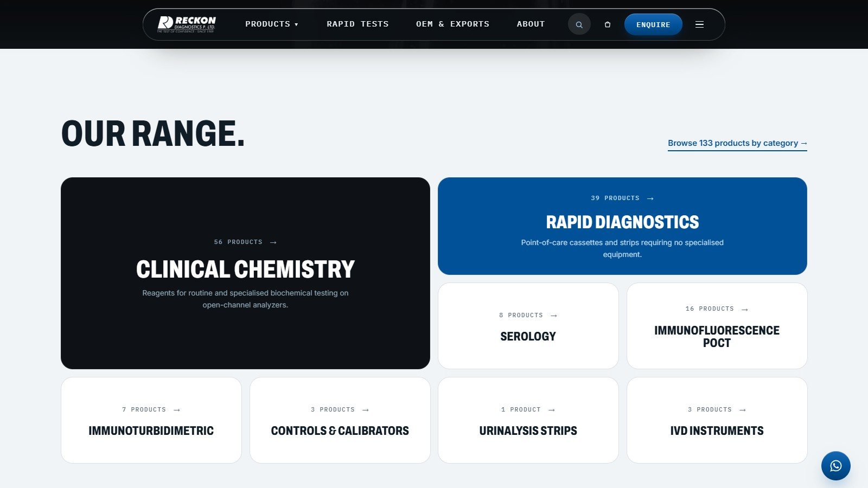Click the arrow beside 16 Products
The width and height of the screenshot is (868, 488).
click(745, 309)
